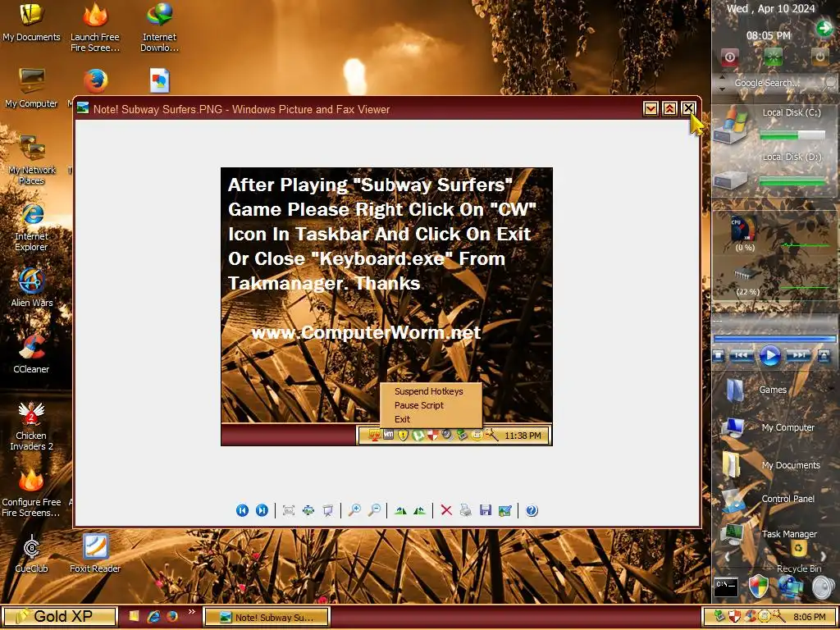The height and width of the screenshot is (630, 840).
Task: Launch Firefox from quick launch
Action: 172,617
